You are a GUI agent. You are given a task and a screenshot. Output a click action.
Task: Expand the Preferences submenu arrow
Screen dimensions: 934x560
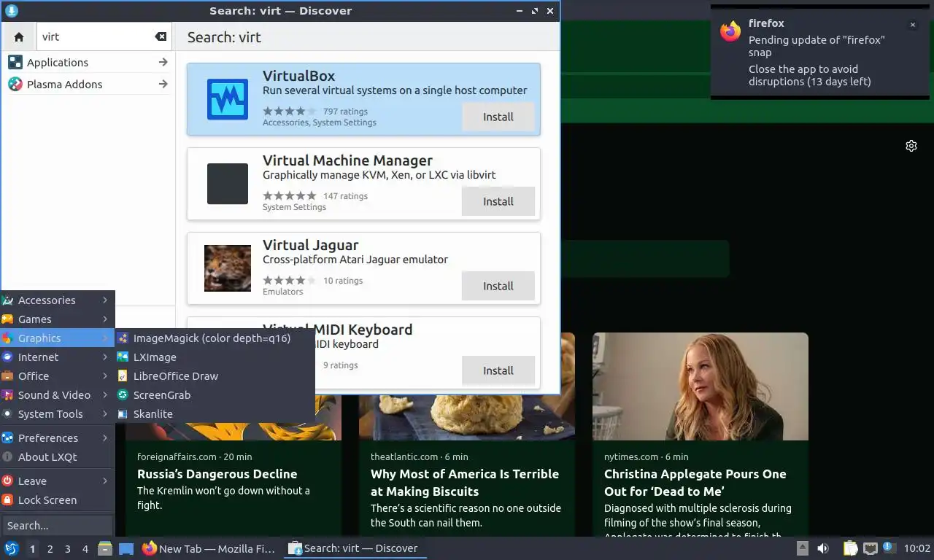pyautogui.click(x=105, y=438)
